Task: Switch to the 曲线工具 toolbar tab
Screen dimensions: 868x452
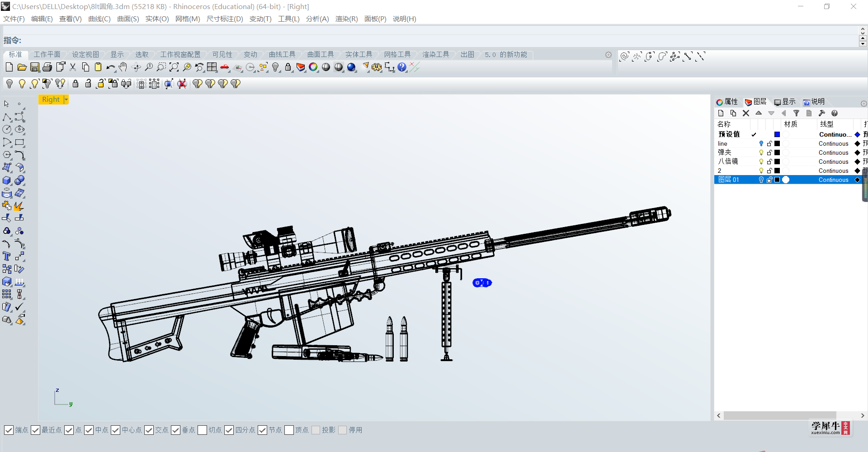Action: pos(282,54)
